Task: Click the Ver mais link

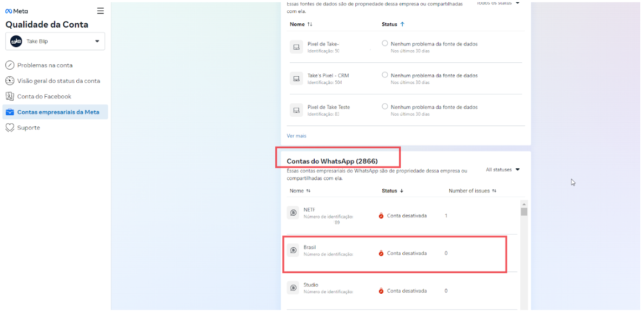Action: (296, 136)
